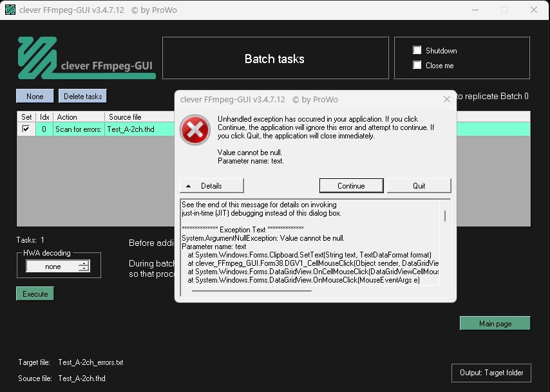Click the 'Exception Text' heading in details
550x392 pixels.
243,230
